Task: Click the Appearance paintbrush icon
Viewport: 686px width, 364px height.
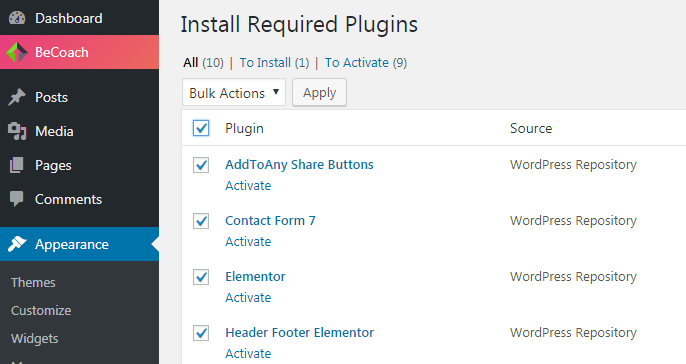Action: (x=17, y=244)
